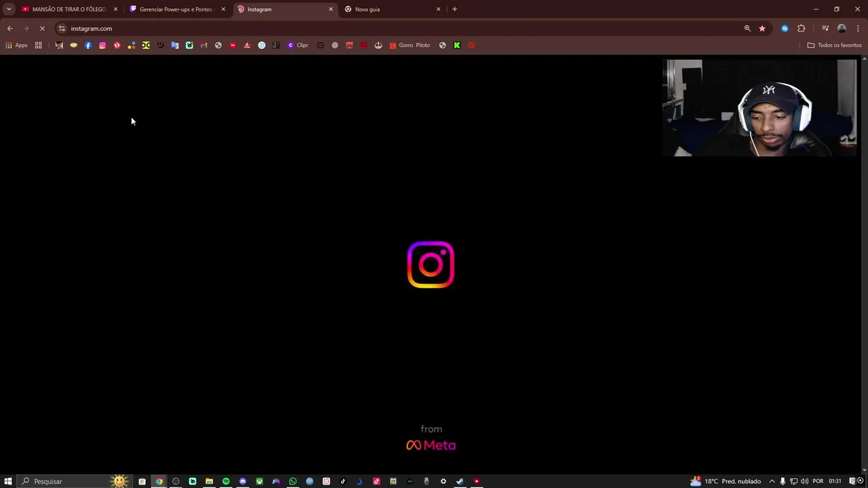
Task: Open the Facebook bookmark in the bookmarks bar
Action: coord(88,45)
